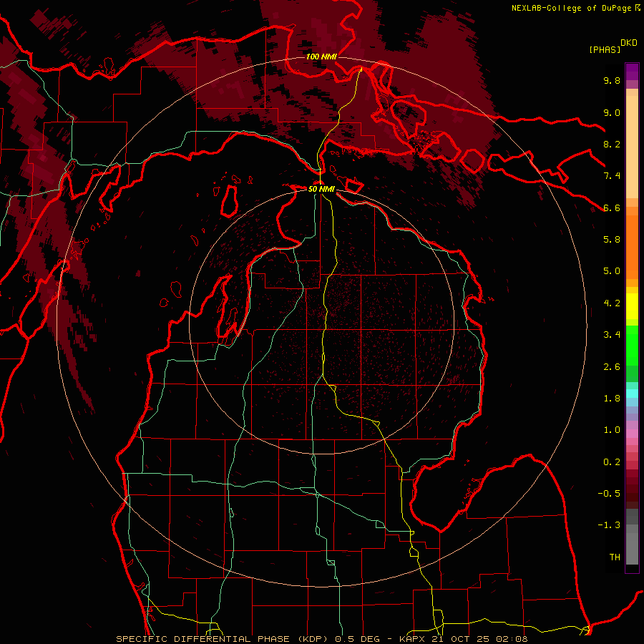Select the peach swatch on the color bar
Viewport: 644px width, 644px height.
tap(632, 148)
